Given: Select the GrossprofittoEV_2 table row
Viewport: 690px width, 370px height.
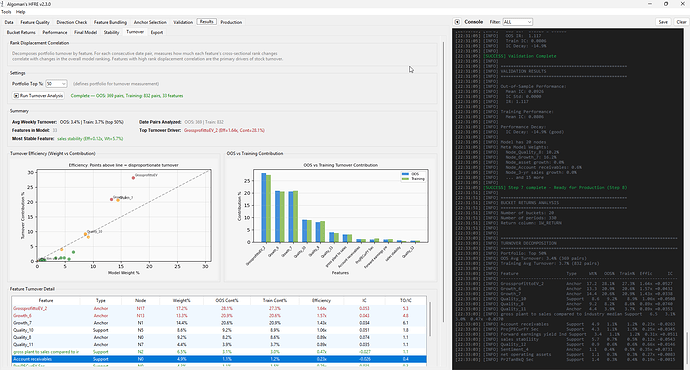Looking at the screenshot, I should point(219,308).
